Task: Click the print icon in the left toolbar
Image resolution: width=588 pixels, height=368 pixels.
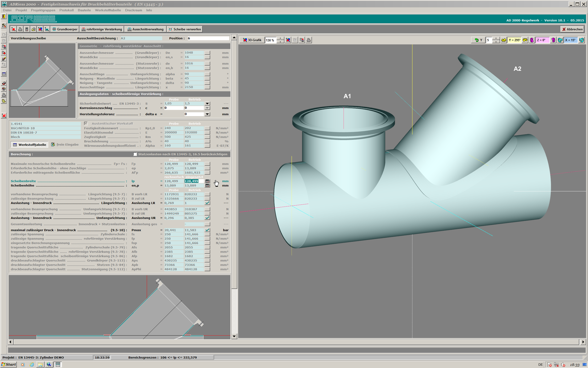Action: click(x=4, y=95)
